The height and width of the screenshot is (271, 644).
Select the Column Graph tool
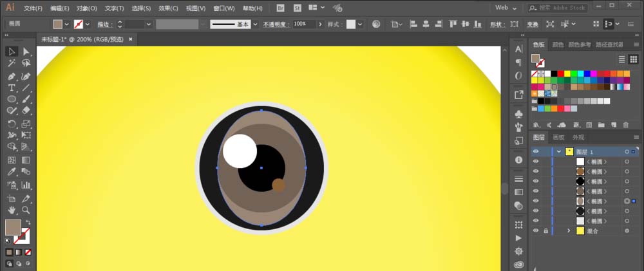click(x=26, y=185)
